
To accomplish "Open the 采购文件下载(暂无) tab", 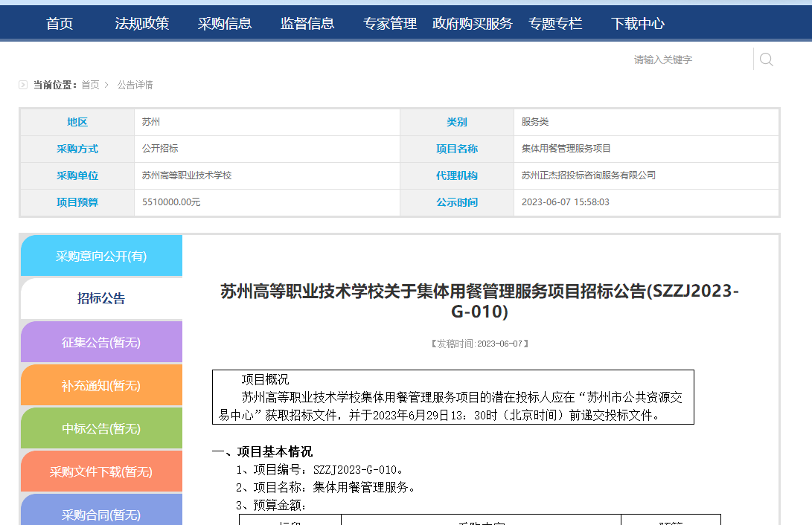I will click(101, 471).
